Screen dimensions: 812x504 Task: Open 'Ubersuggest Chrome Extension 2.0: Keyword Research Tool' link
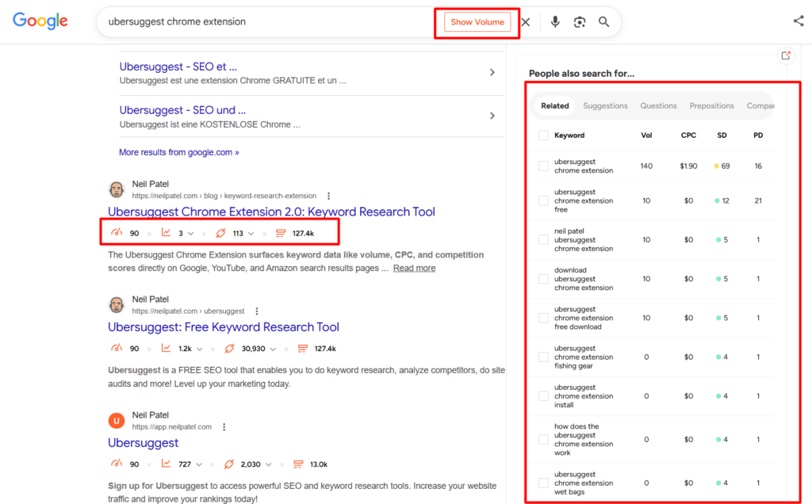point(271,212)
